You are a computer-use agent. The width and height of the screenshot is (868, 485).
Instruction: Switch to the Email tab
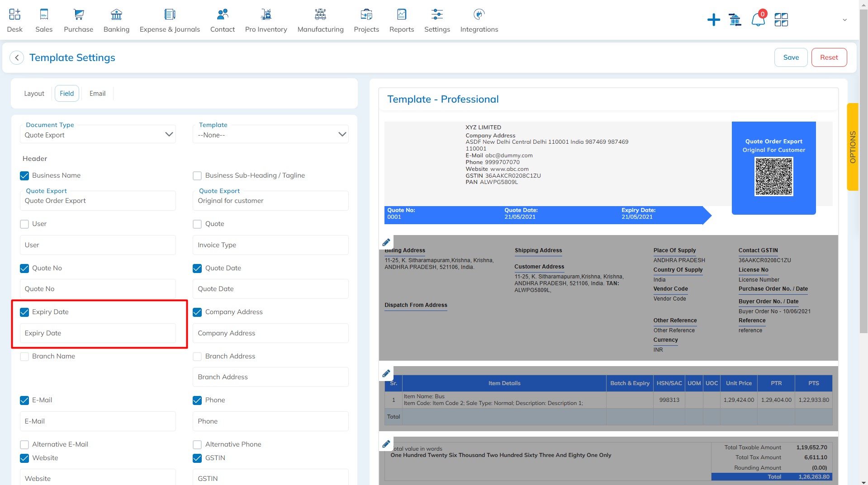97,94
